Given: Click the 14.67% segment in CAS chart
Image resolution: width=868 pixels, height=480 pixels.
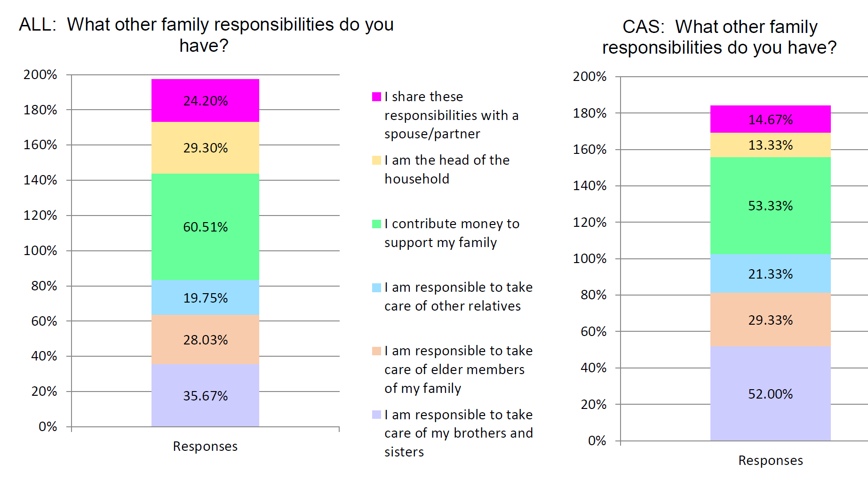Looking at the screenshot, I should click(x=770, y=120).
